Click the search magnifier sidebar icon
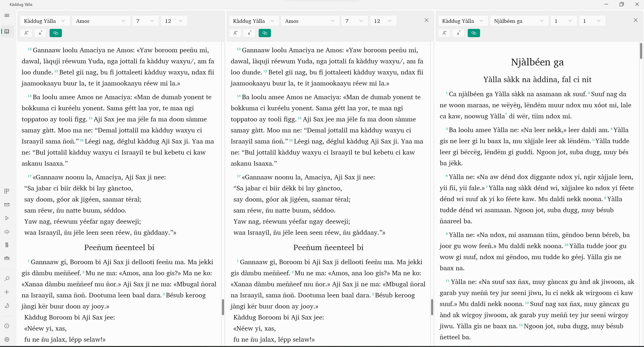Image resolution: width=644 pixels, height=347 pixels. (7, 279)
